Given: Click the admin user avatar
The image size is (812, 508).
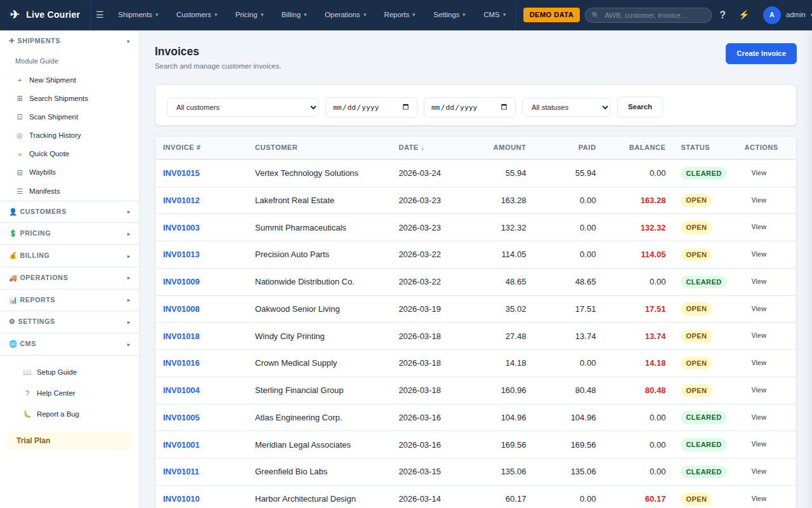Looking at the screenshot, I should pyautogui.click(x=771, y=15).
